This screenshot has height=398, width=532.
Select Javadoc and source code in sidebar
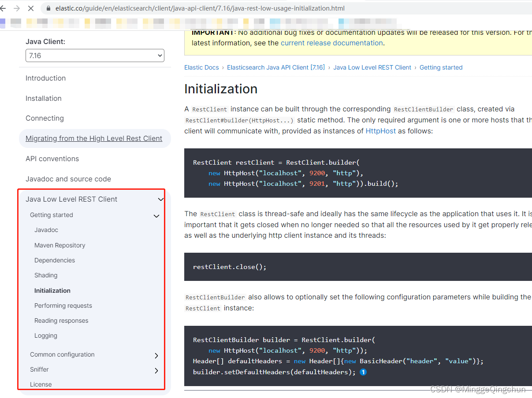coord(68,179)
